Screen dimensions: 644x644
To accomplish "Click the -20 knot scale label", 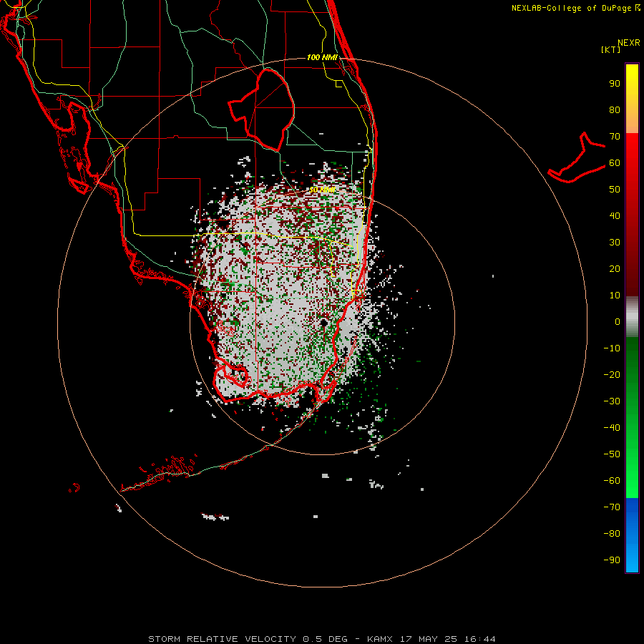I will (612, 374).
